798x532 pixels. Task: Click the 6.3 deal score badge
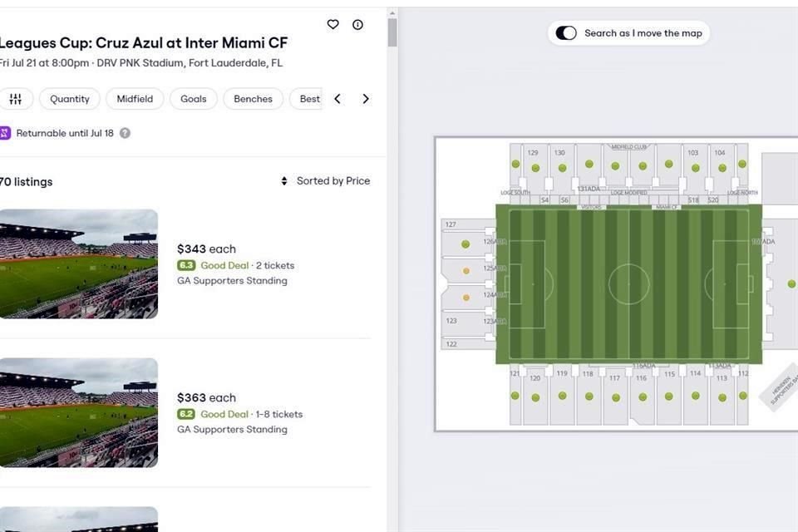[x=186, y=265]
